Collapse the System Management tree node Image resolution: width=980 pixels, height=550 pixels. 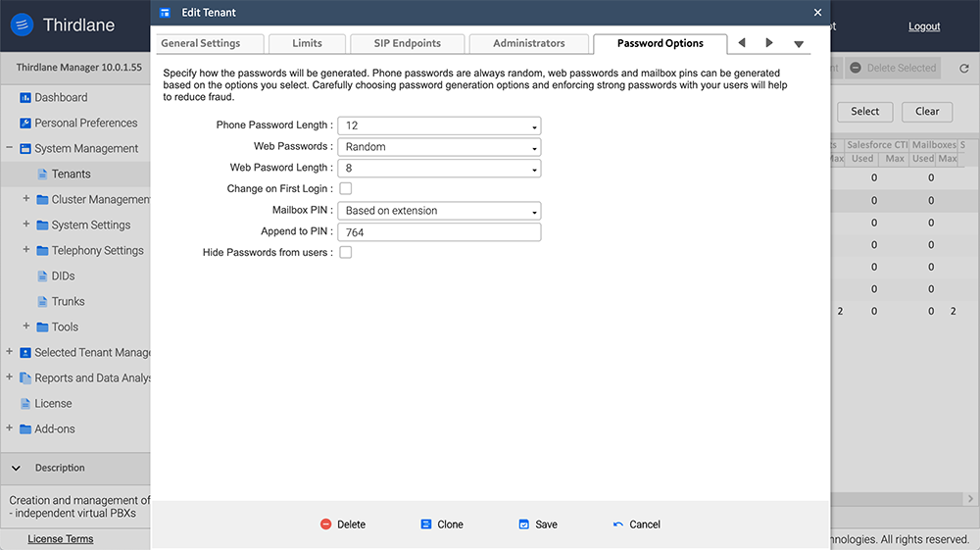pos(10,148)
